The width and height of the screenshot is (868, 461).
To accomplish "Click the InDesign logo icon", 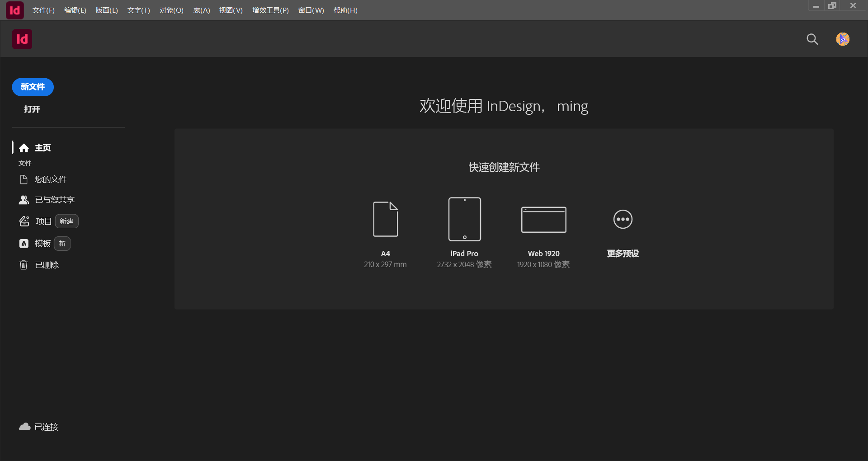I will click(21, 39).
